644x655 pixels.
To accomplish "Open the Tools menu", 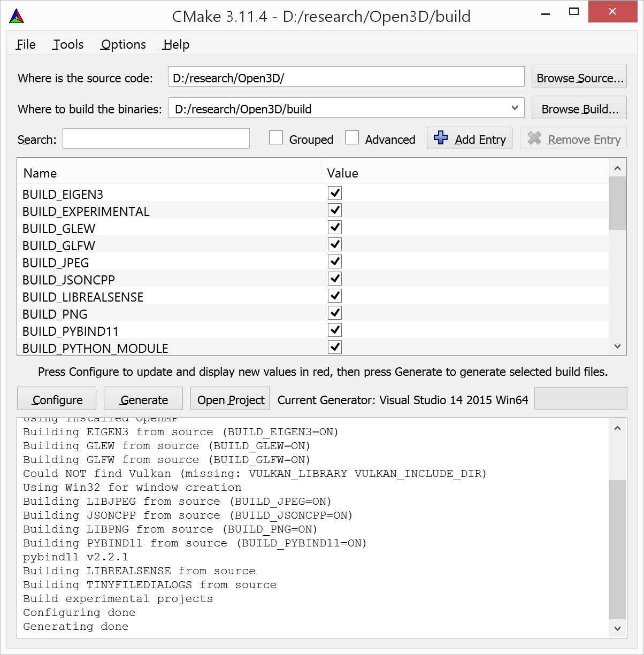I will pyautogui.click(x=68, y=44).
